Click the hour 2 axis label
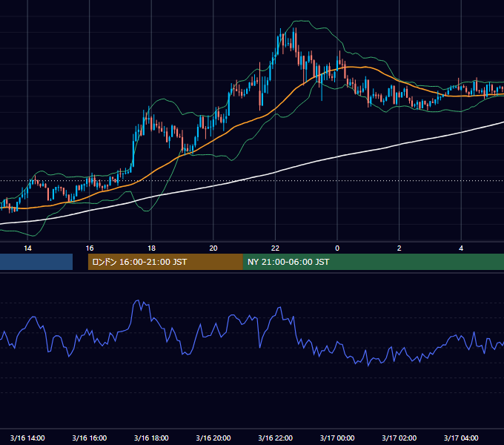 point(399,248)
